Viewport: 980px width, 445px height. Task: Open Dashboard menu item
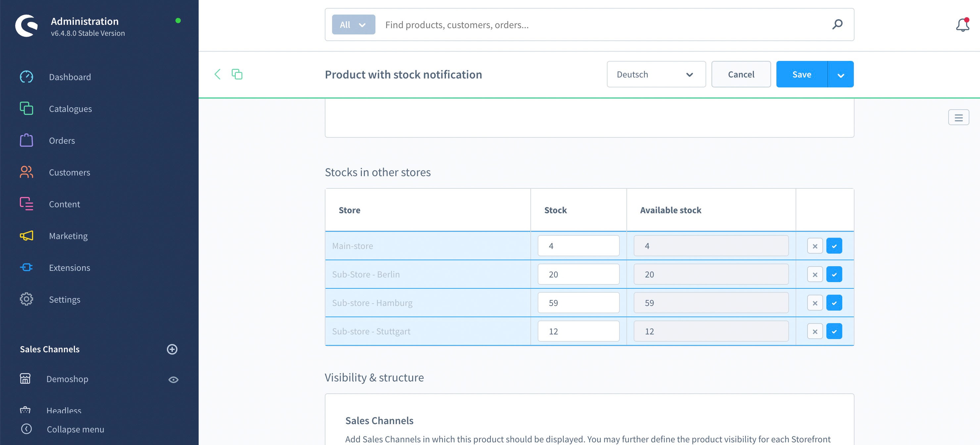click(70, 77)
